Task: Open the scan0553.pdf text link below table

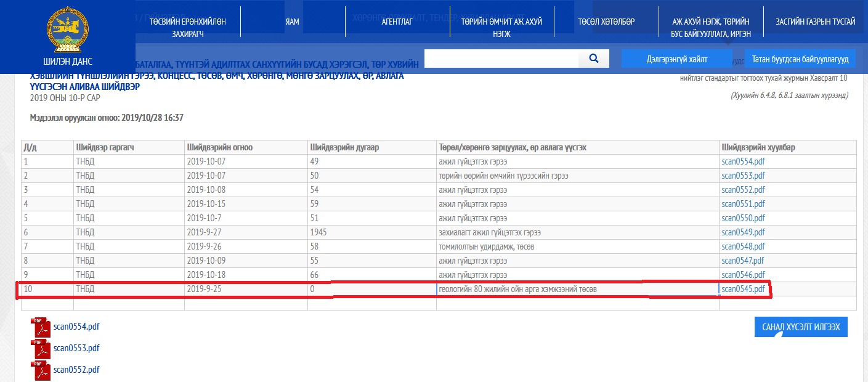Action: pos(76,348)
